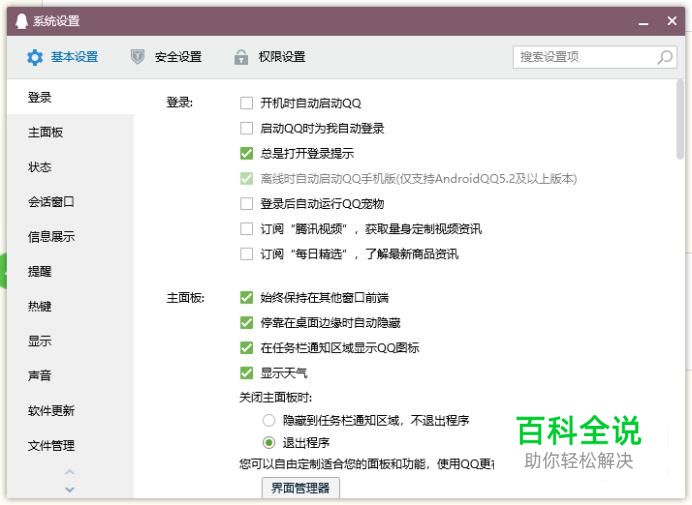Click the shield icon of 安全设置
Viewport: 692px width, 505px height.
138,57
